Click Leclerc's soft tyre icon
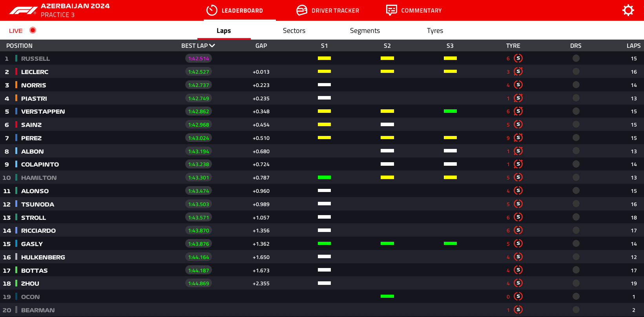Image resolution: width=644 pixels, height=317 pixels. point(518,72)
